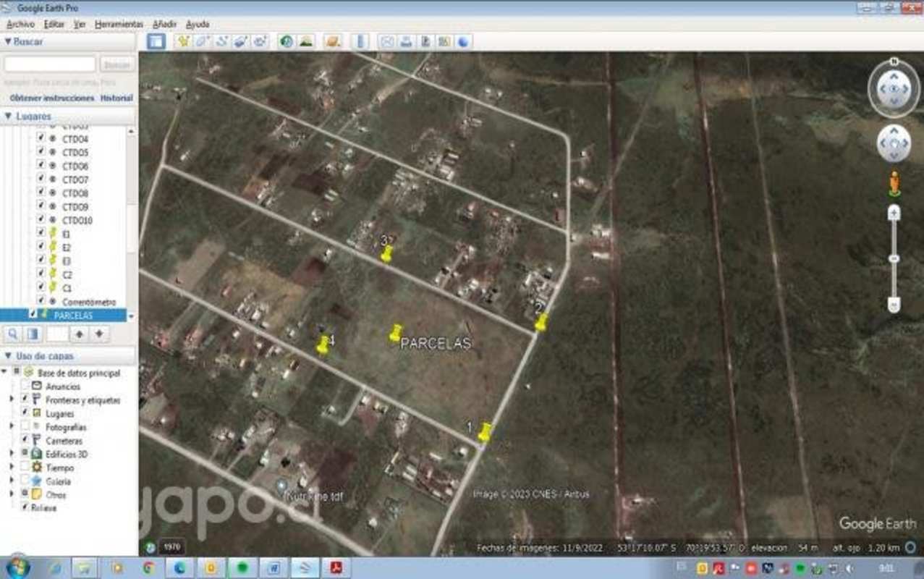924x579 pixels.
Task: Click the add path tool
Action: (x=222, y=41)
